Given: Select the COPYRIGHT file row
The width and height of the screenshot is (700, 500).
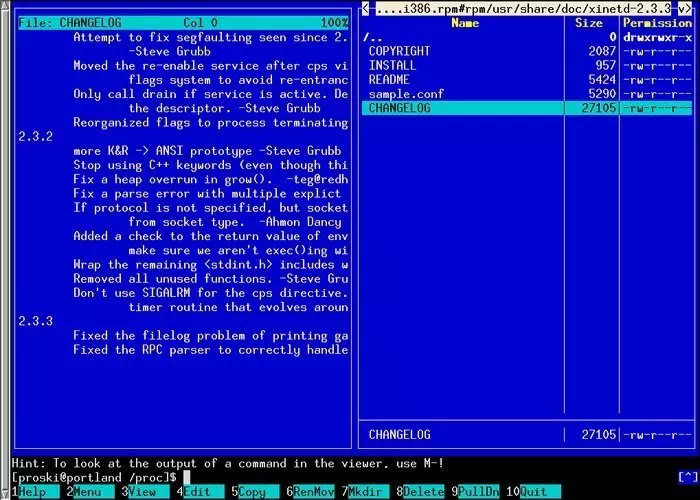Looking at the screenshot, I should pos(527,51).
